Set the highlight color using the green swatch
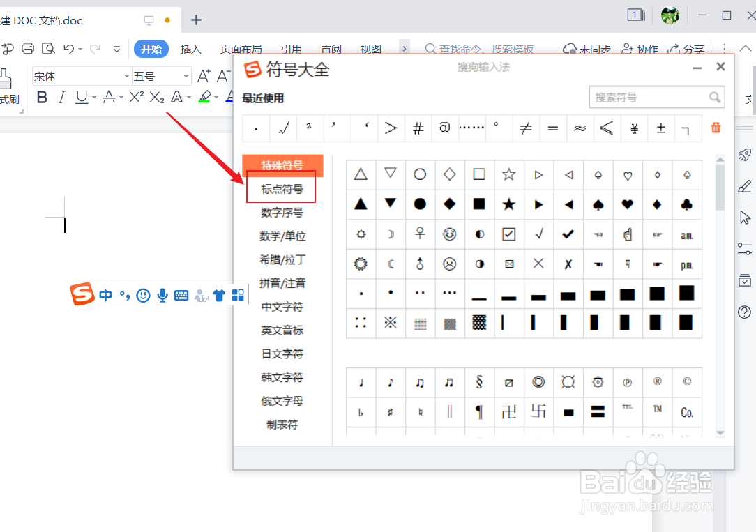The width and height of the screenshot is (756, 532). click(x=204, y=97)
